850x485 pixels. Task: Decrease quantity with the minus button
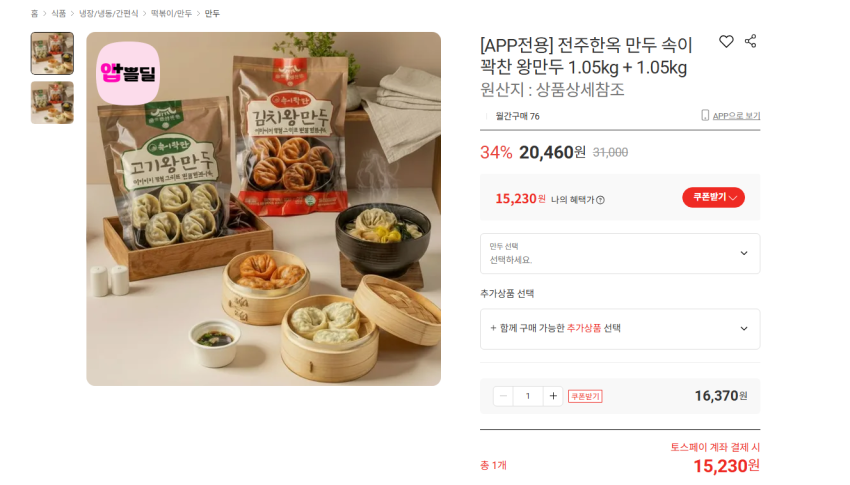click(503, 396)
